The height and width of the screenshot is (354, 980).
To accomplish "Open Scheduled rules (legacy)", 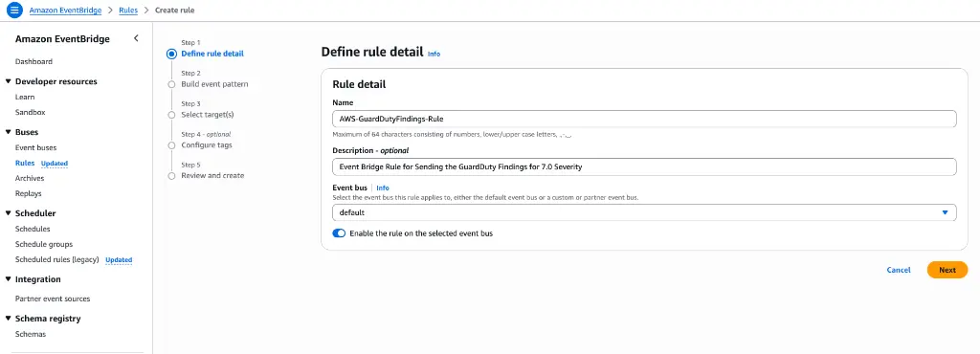I will point(56,259).
